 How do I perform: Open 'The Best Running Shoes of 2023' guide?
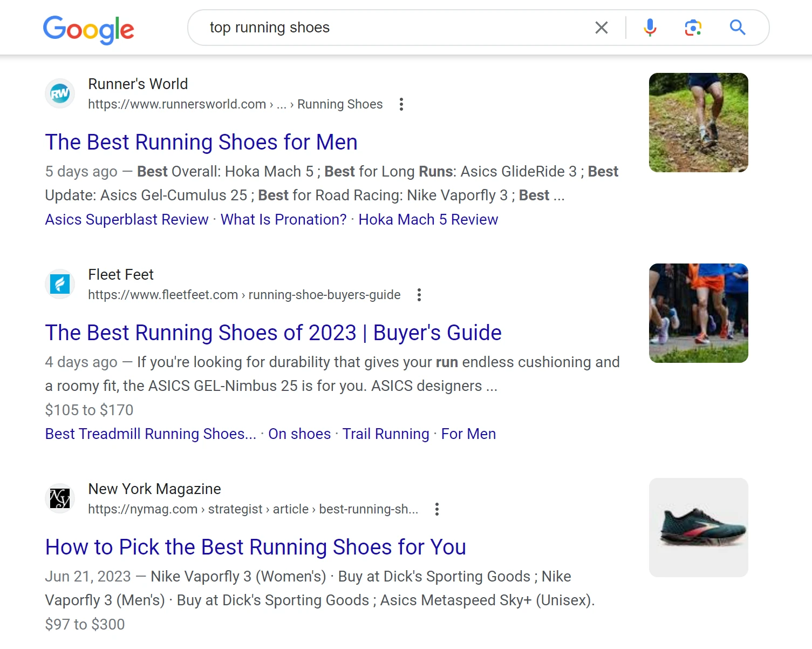pyautogui.click(x=274, y=333)
